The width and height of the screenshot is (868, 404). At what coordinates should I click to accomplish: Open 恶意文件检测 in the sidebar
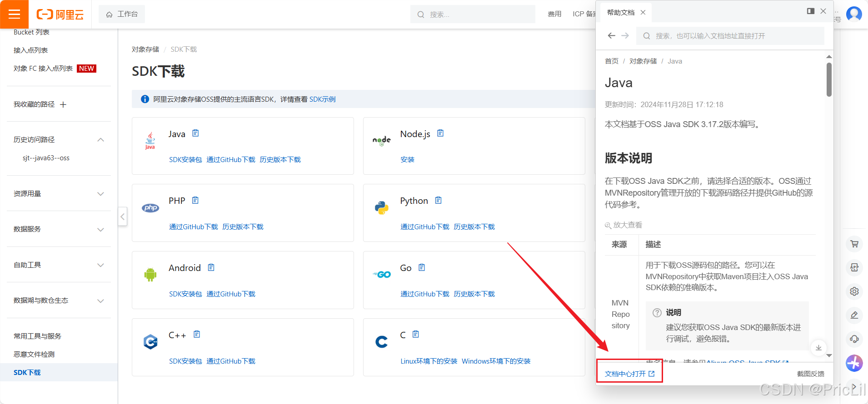click(34, 354)
